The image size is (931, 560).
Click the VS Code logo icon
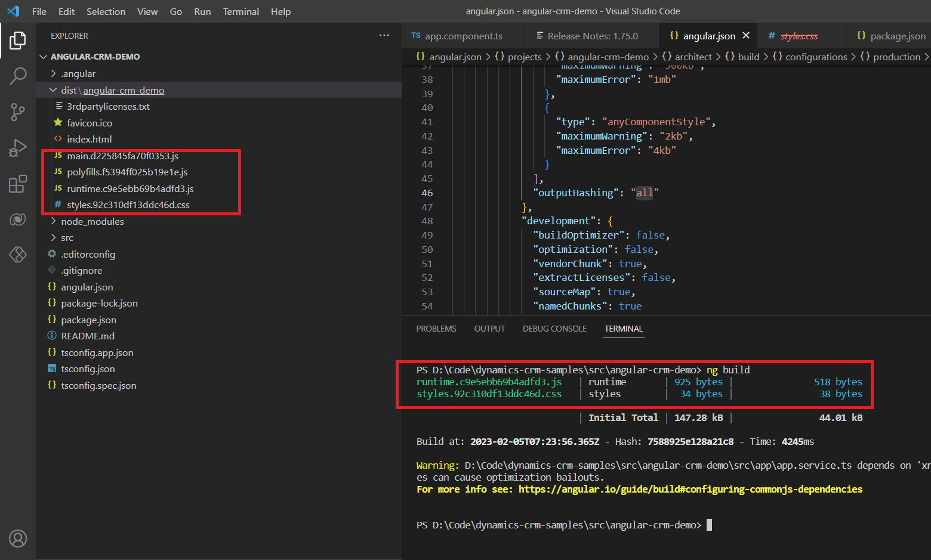click(x=13, y=11)
